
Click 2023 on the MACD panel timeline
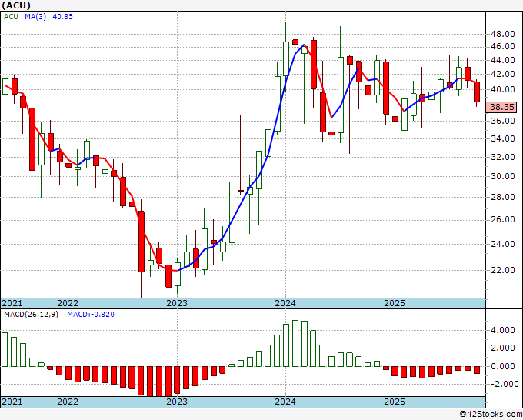pos(177,402)
